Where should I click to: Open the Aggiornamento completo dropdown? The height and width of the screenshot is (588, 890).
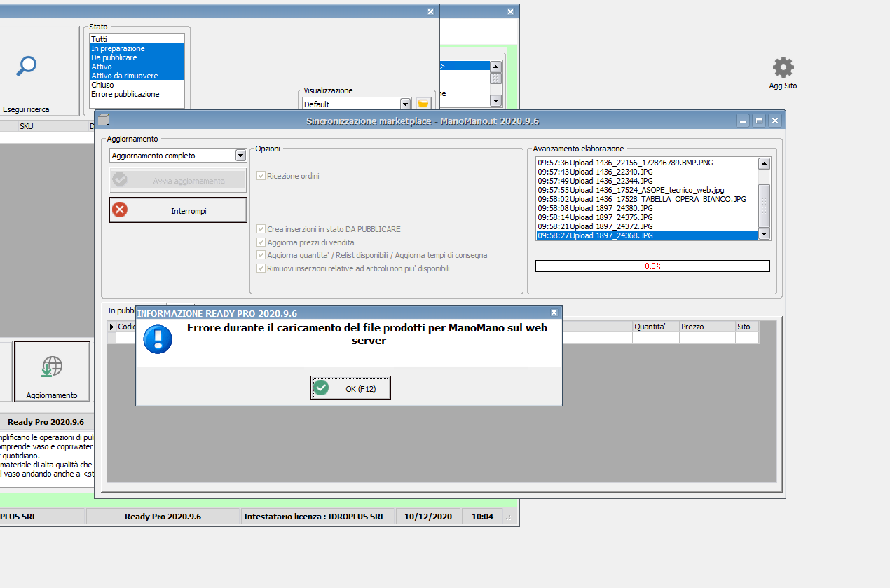(x=240, y=156)
